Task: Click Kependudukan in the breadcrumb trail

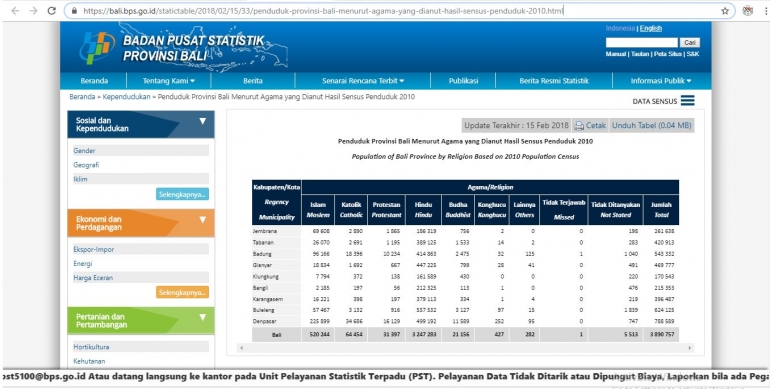Action: click(x=127, y=97)
